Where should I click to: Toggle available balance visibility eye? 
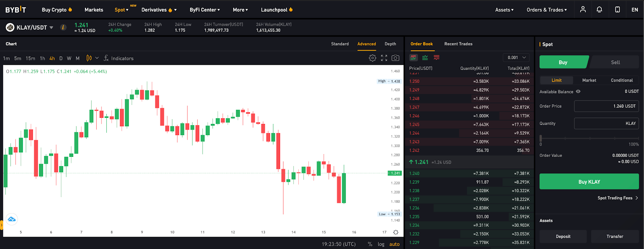578,91
